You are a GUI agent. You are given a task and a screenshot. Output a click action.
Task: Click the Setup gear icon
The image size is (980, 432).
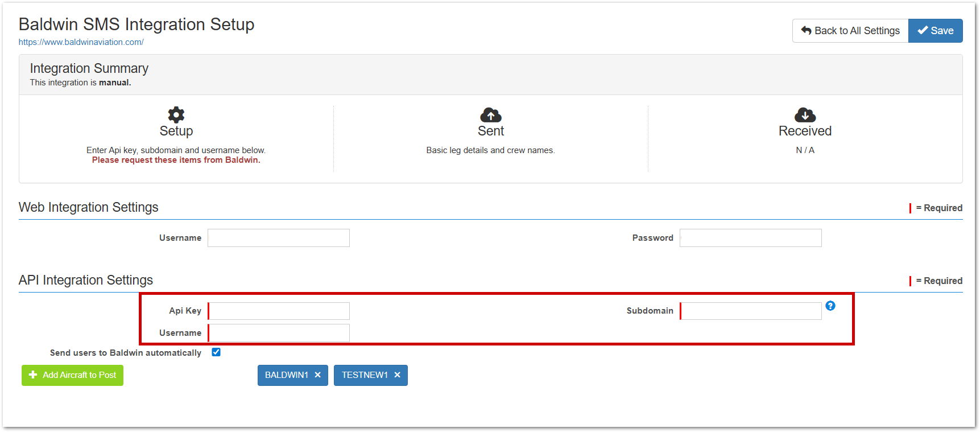click(176, 115)
